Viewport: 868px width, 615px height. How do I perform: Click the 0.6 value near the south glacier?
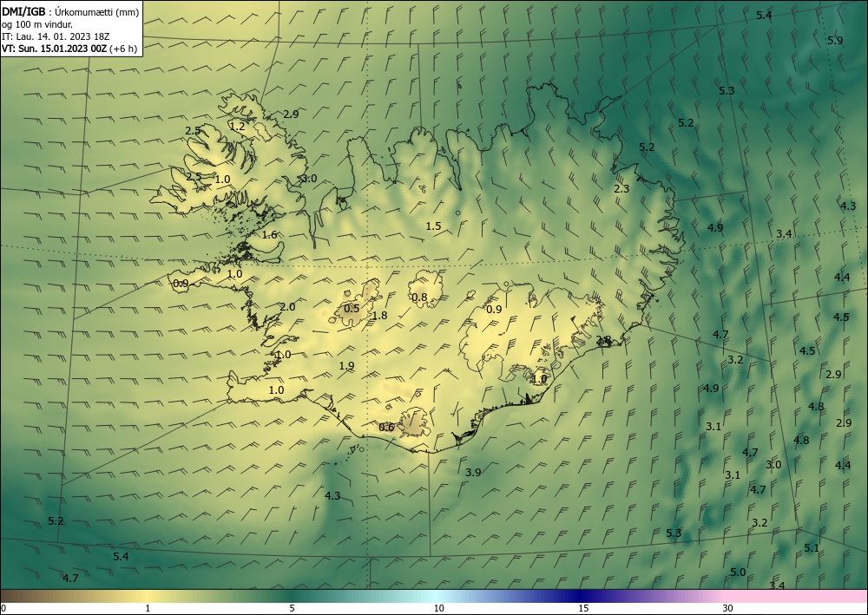click(386, 427)
